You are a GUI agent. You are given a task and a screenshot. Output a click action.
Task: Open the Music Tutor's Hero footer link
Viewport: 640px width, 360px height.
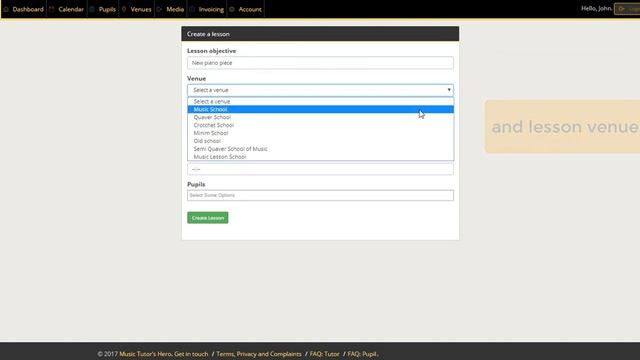tap(145, 354)
